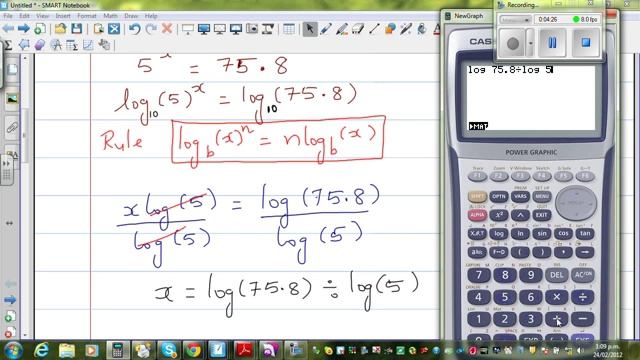
Task: Select the Shapes tool
Action: click(x=390, y=29)
